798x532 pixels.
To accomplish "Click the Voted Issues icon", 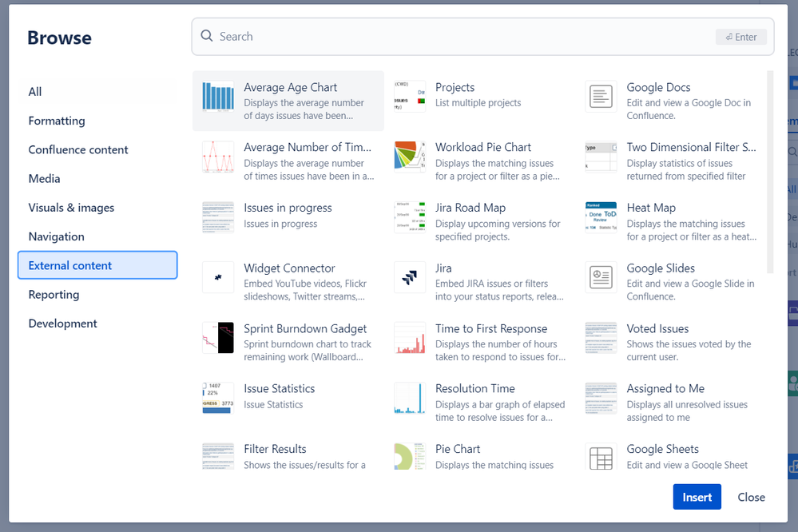I will click(601, 338).
